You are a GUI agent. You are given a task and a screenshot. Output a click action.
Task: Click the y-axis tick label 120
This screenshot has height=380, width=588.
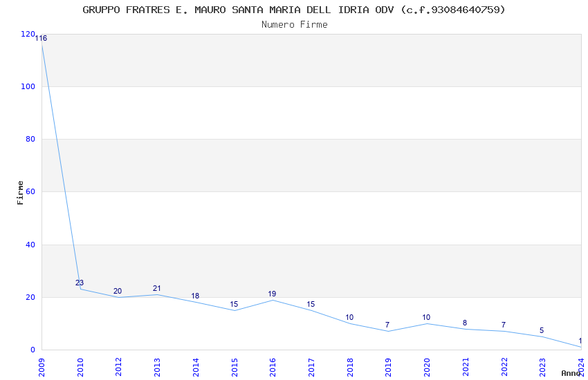[28, 34]
